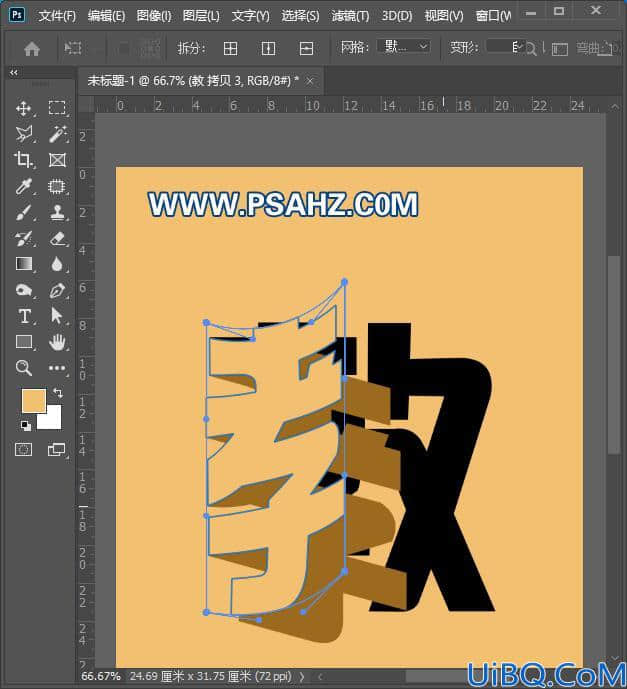The image size is (627, 689).
Task: Open the 3D(D) menu
Action: [x=397, y=16]
